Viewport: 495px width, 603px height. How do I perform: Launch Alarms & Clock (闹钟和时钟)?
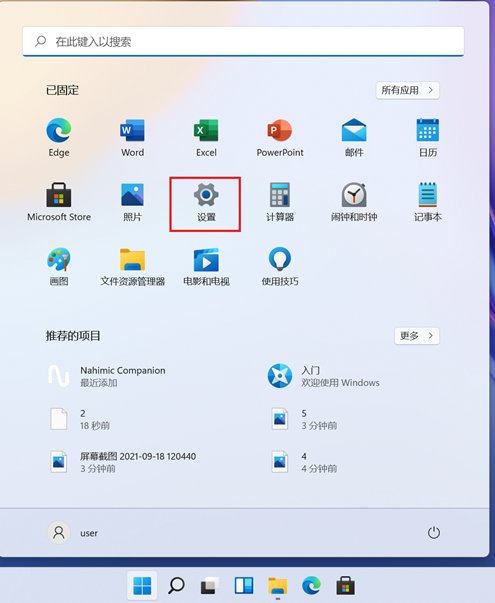[x=354, y=202]
